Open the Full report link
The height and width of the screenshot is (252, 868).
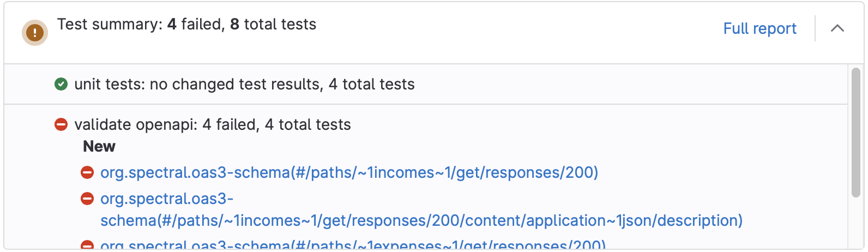coord(759,28)
